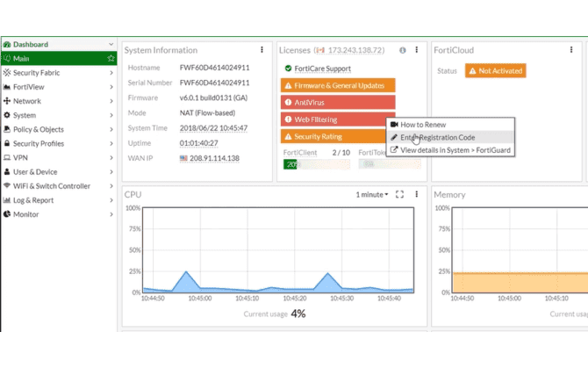Click the FortiClient 2 / 10 count
This screenshot has width=588, height=368.
click(341, 153)
